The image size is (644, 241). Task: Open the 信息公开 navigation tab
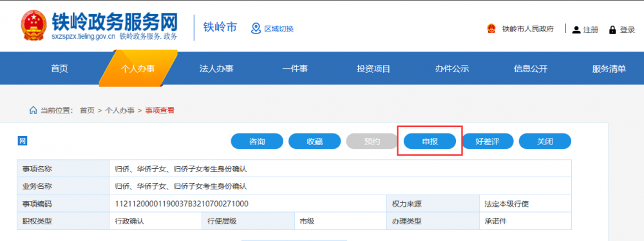coord(530,69)
